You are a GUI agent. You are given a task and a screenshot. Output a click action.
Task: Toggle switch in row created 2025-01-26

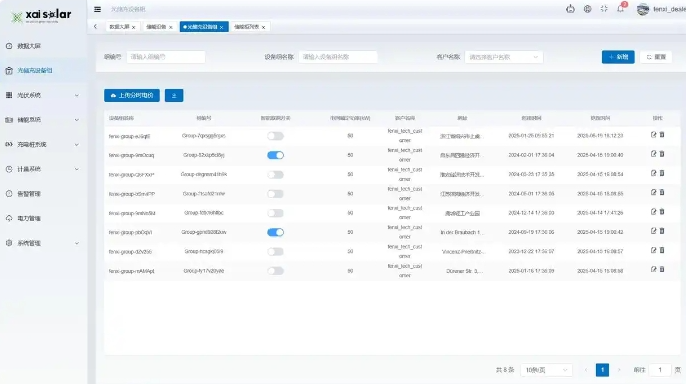click(276, 136)
